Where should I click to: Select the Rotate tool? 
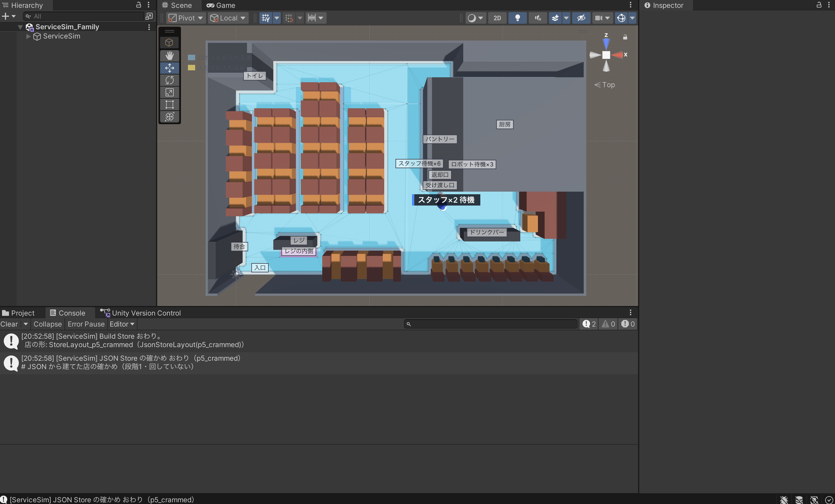[169, 80]
